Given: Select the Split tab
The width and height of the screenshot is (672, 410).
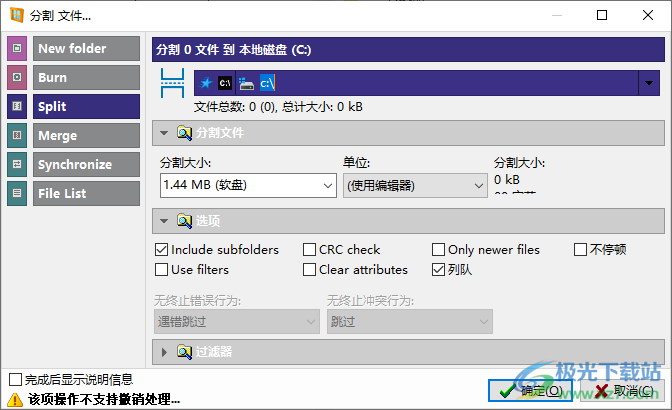Looking at the screenshot, I should (86, 106).
